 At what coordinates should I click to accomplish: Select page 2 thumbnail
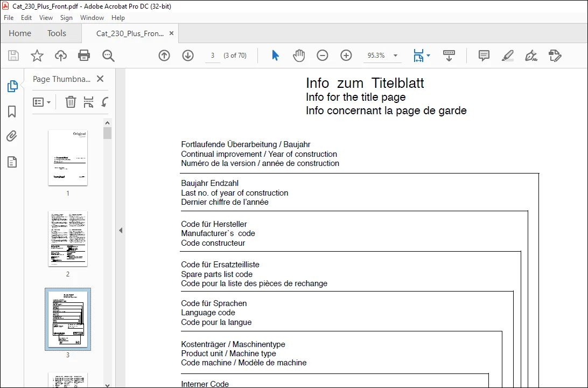68,239
